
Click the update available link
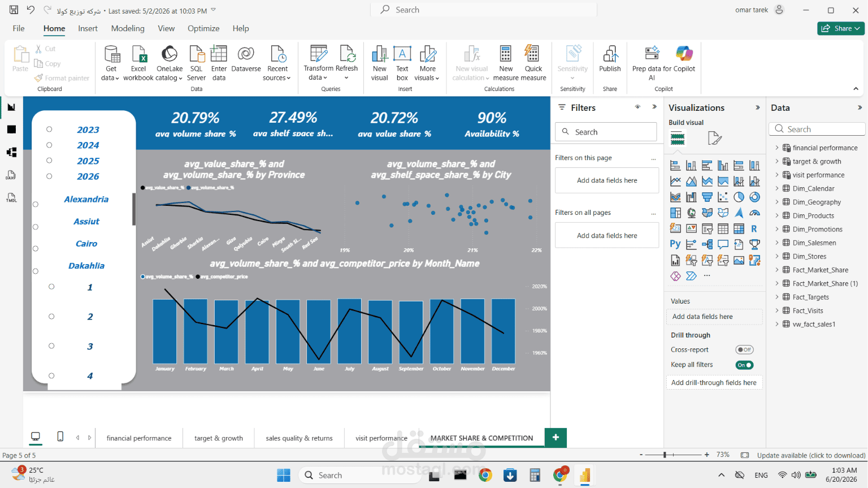point(811,455)
